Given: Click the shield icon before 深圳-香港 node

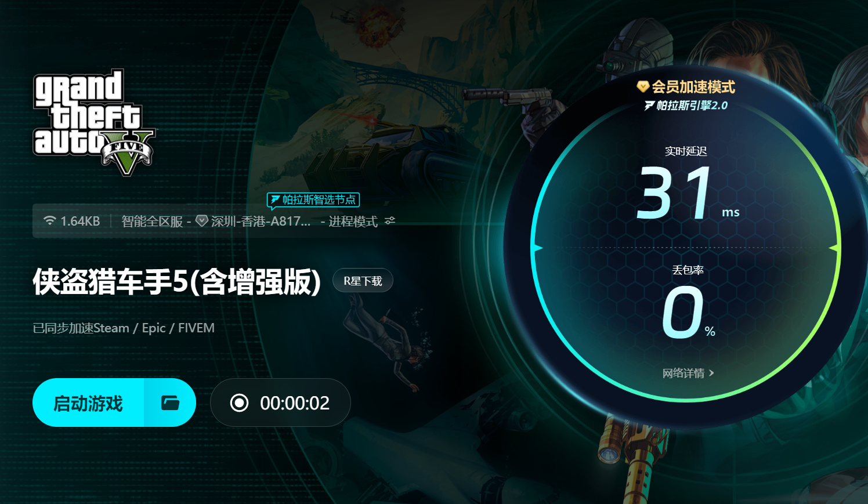Looking at the screenshot, I should [202, 221].
